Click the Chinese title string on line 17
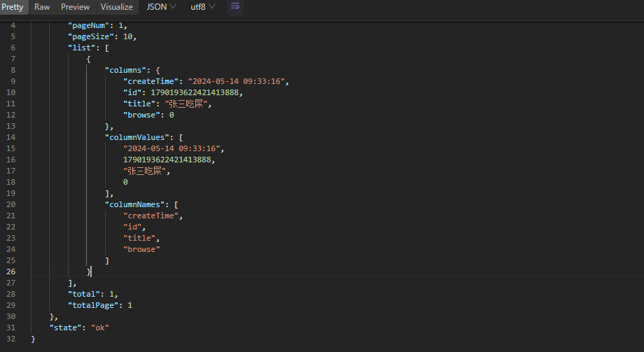Screen dimensions: 644x352 pyautogui.click(x=145, y=171)
